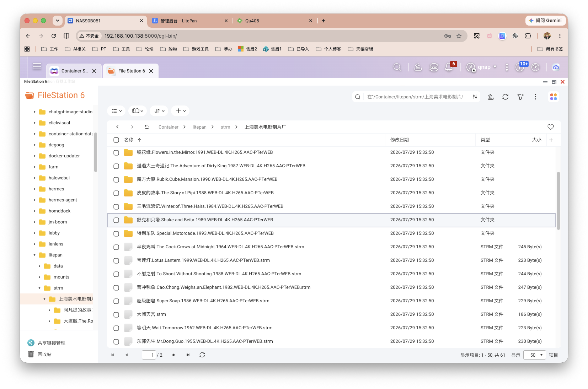Open the QTS dashboard gauge icon
Screen dimensions: 588x389
coord(535,67)
